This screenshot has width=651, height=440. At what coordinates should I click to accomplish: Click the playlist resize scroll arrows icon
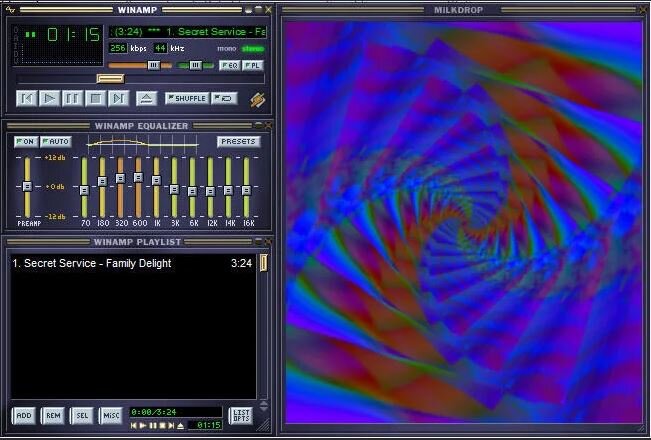tap(264, 406)
